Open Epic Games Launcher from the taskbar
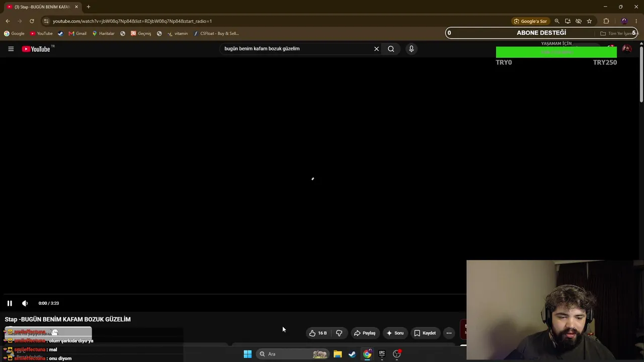Viewport: 644px width, 362px height. 382,354
